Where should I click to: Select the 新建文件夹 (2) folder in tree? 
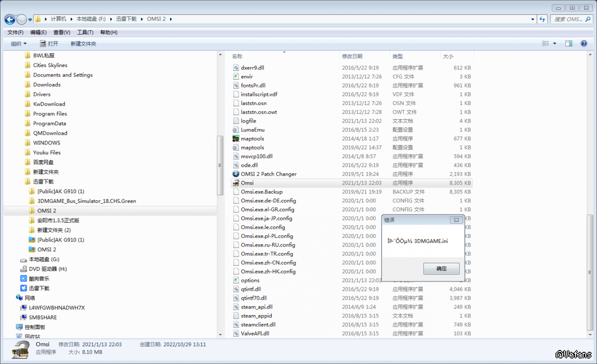pos(54,230)
